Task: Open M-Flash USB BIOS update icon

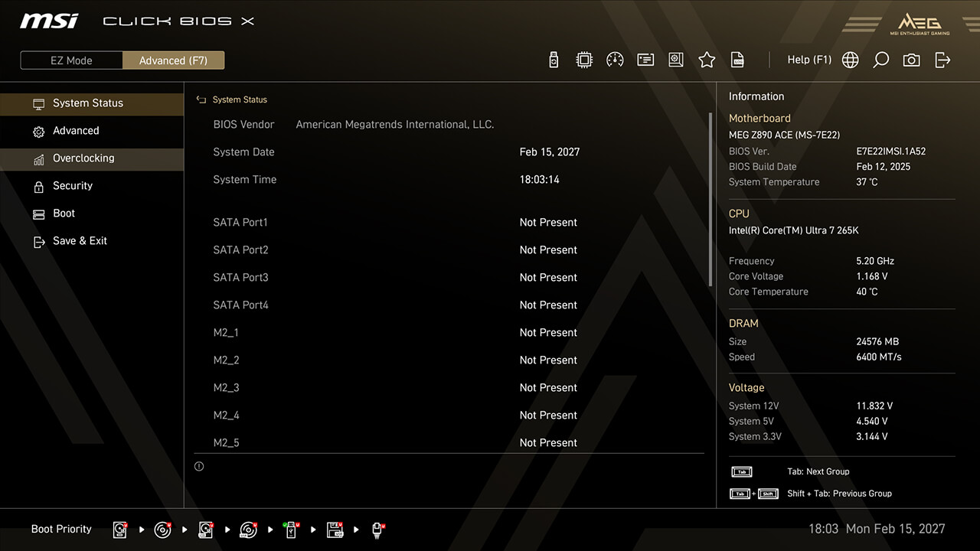Action: pyautogui.click(x=554, y=60)
